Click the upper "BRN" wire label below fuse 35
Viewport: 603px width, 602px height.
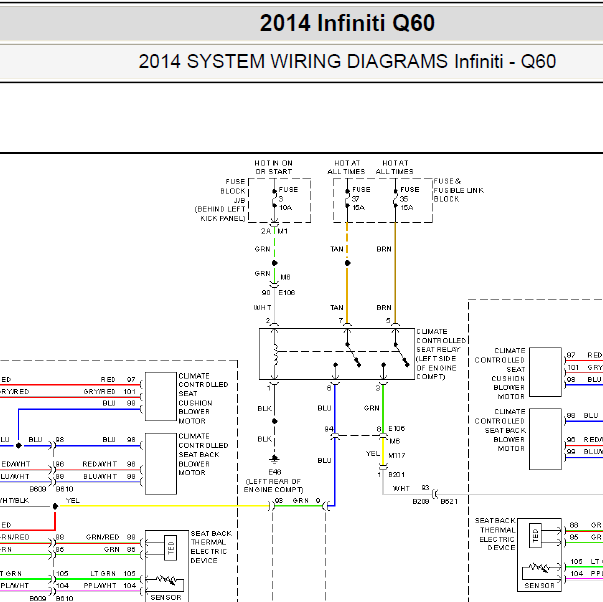pos(384,249)
